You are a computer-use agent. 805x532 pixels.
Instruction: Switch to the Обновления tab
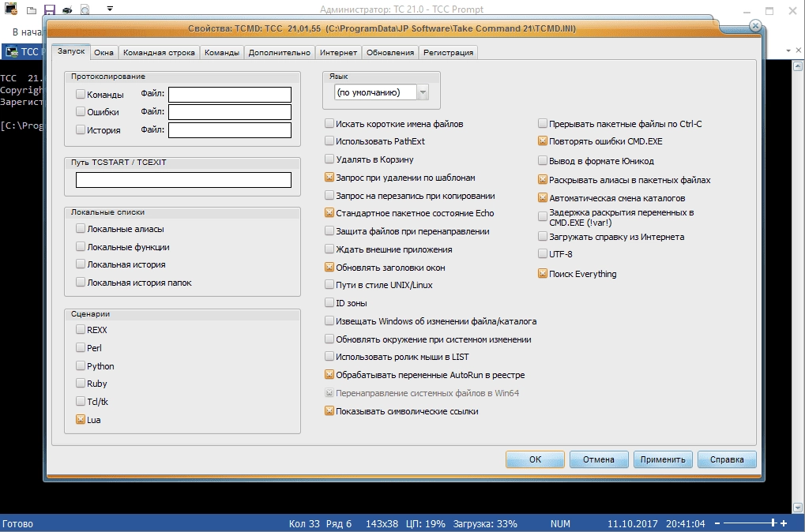click(x=390, y=52)
